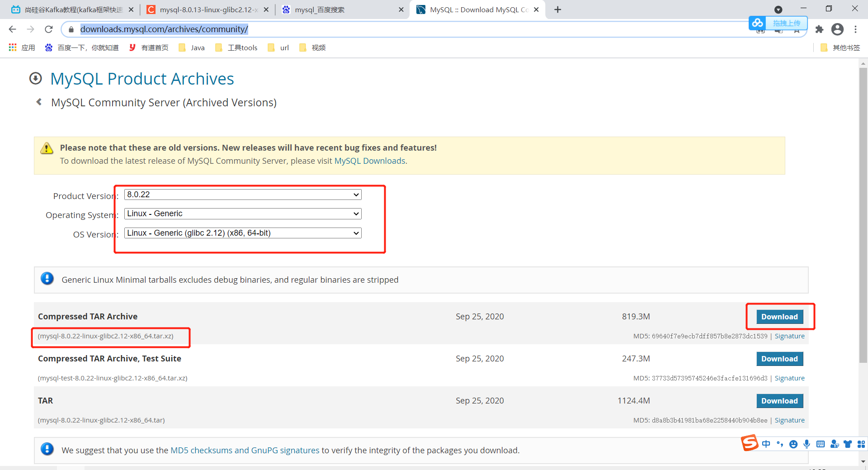Image resolution: width=868 pixels, height=470 pixels.
Task: Click filename mysql-8.0.22-linux-glibc2.12-x86_64.tar.xz
Action: (x=106, y=336)
